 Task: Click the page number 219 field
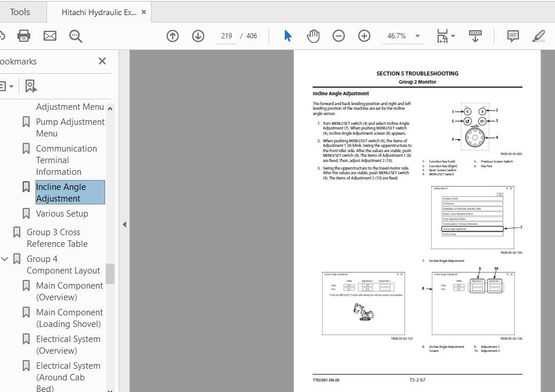click(x=227, y=36)
